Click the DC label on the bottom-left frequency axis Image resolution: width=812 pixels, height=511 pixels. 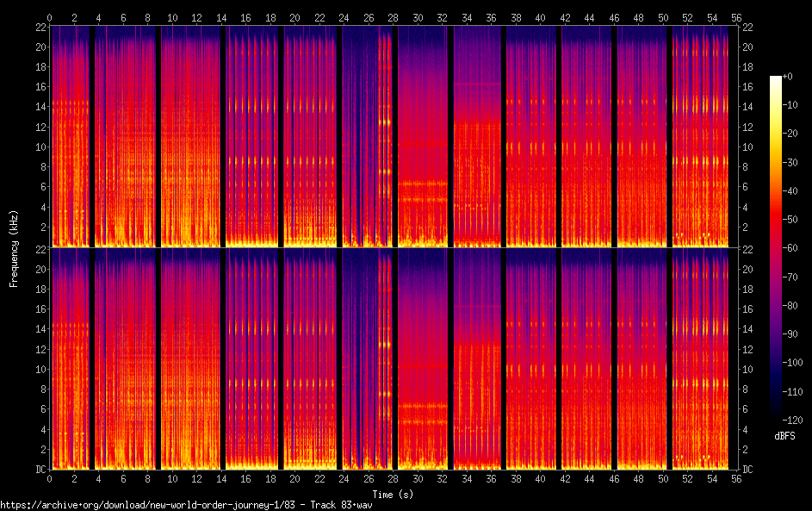pyautogui.click(x=39, y=470)
